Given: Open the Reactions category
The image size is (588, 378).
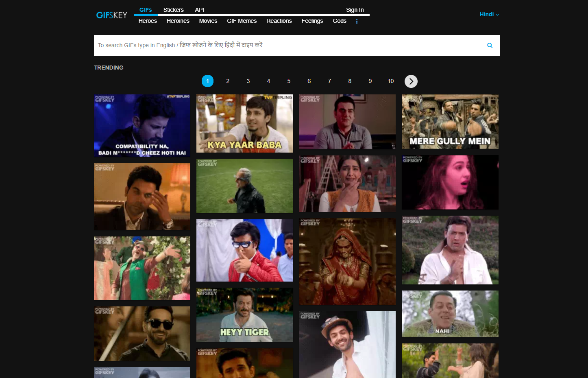Looking at the screenshot, I should click(x=279, y=21).
